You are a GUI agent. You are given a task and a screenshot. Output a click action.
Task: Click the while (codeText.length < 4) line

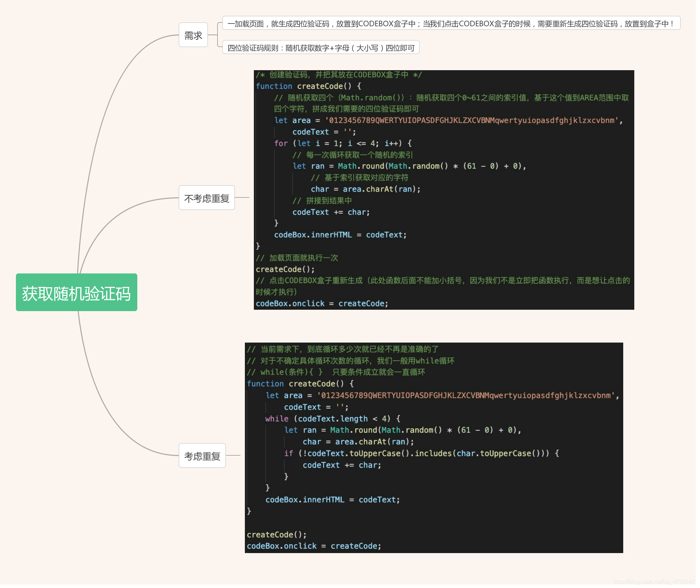332,419
